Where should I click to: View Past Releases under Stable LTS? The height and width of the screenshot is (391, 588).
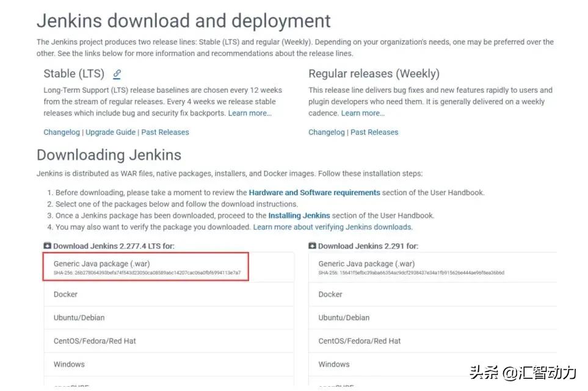[165, 132]
